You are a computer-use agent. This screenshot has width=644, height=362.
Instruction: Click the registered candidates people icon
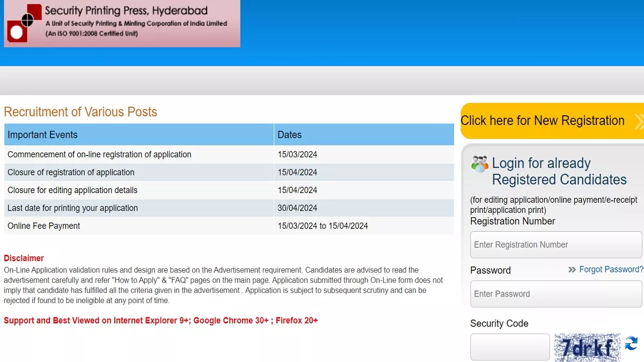point(479,164)
